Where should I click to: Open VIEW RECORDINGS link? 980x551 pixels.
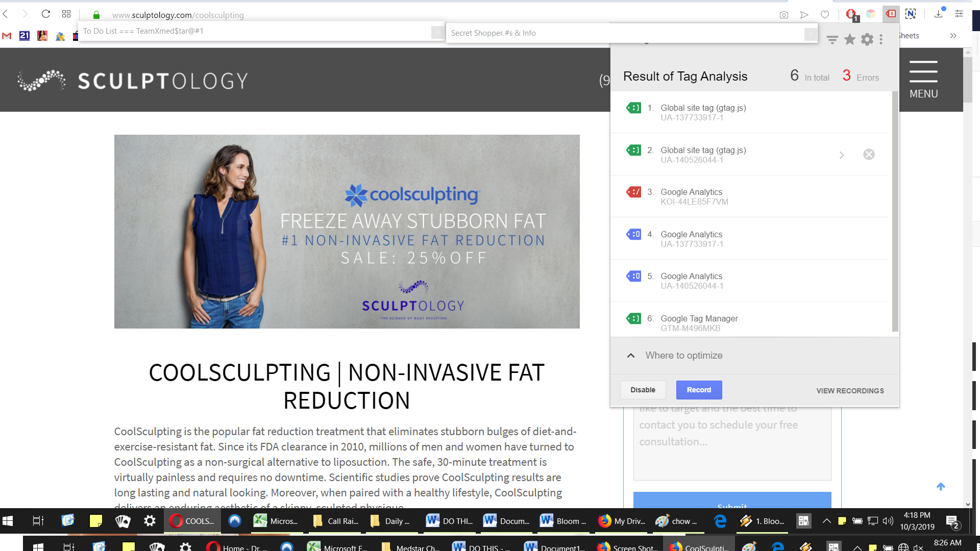[x=850, y=391]
